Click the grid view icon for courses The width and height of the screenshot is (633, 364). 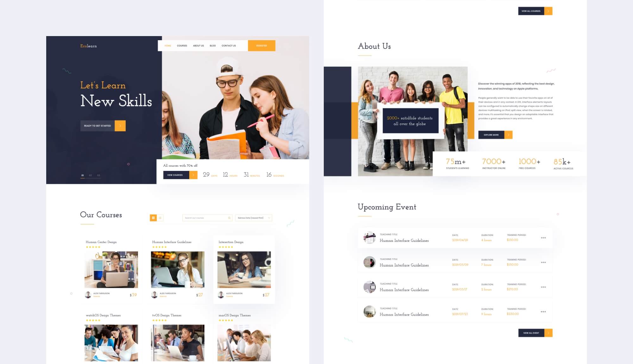pos(154,217)
